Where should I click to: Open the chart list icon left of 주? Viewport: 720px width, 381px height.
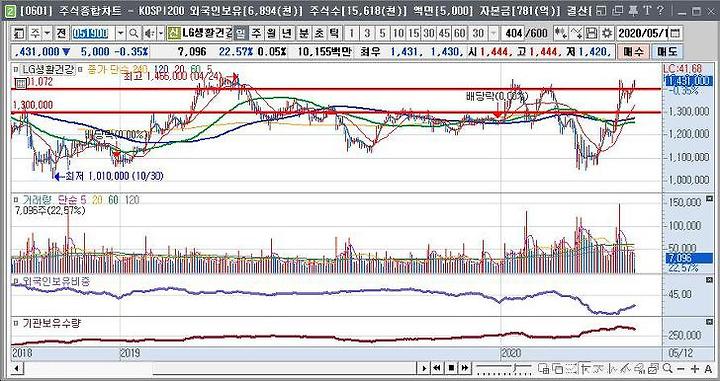click(20, 33)
